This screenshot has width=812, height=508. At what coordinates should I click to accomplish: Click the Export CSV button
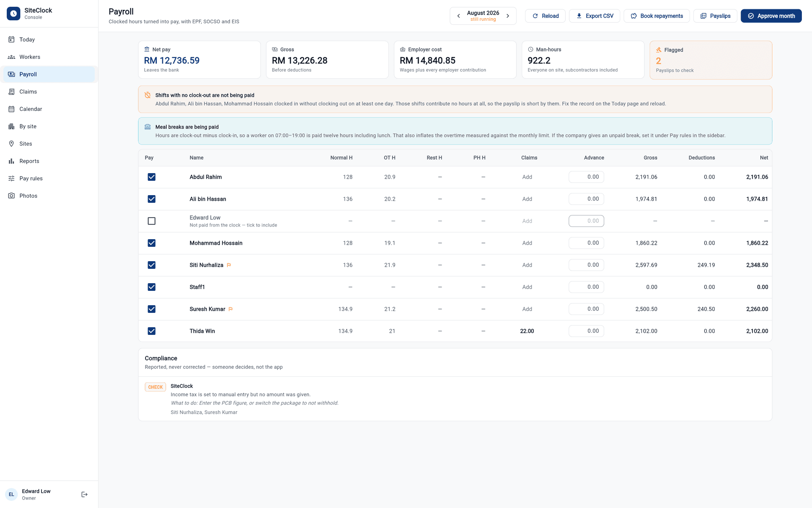coord(594,16)
